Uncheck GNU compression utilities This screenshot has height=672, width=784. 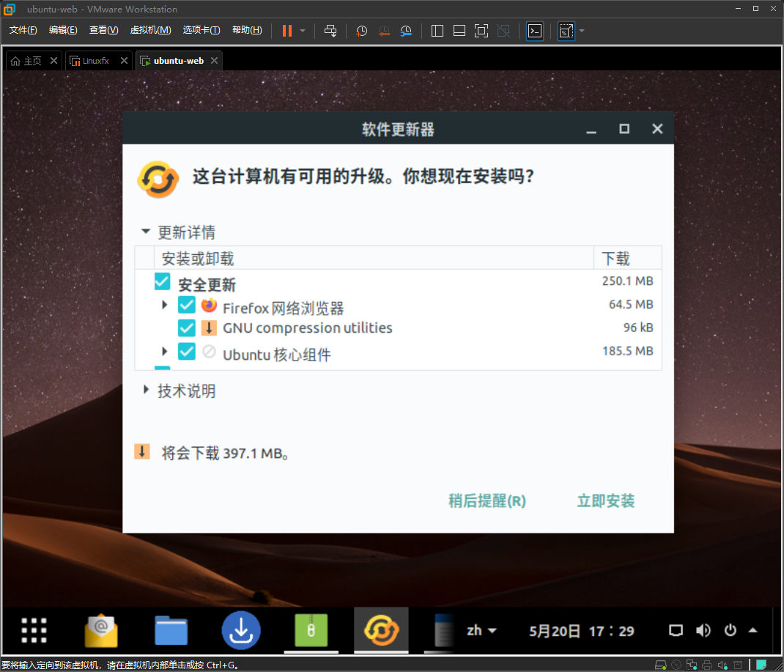(x=185, y=328)
